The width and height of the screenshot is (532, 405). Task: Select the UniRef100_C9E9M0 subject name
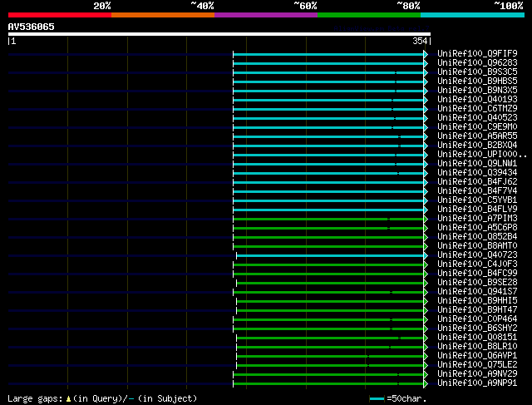pyautogui.click(x=477, y=127)
